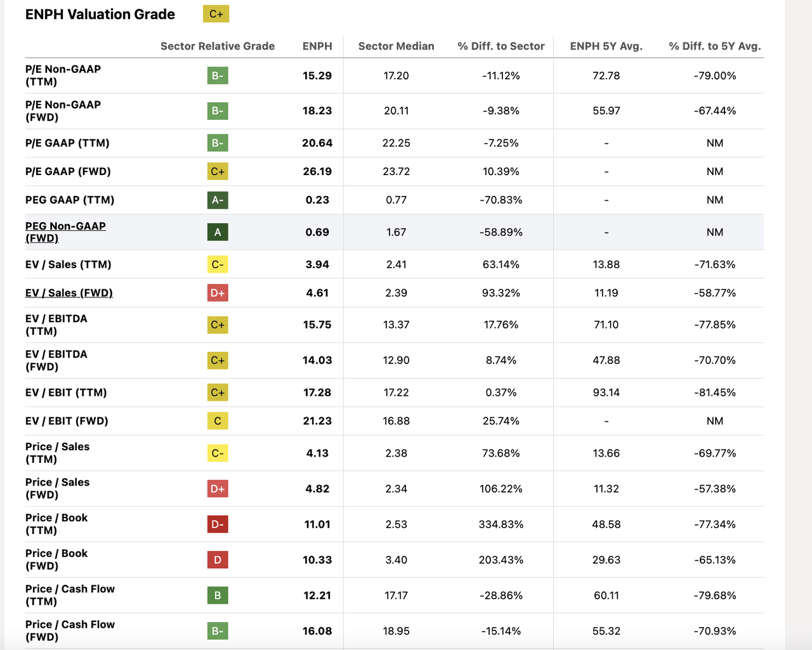Click the D grade for Price / Book (FWD)
Screen dimensions: 812x650
[x=218, y=560]
